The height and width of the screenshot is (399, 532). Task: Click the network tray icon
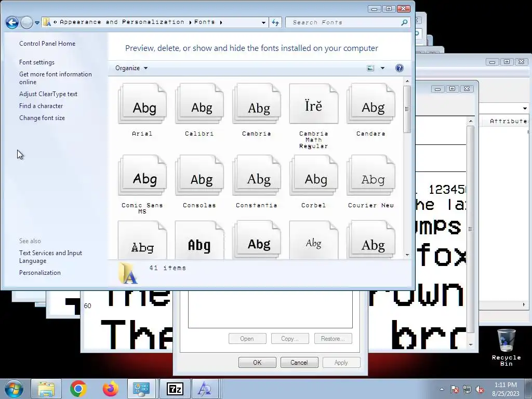click(x=467, y=389)
